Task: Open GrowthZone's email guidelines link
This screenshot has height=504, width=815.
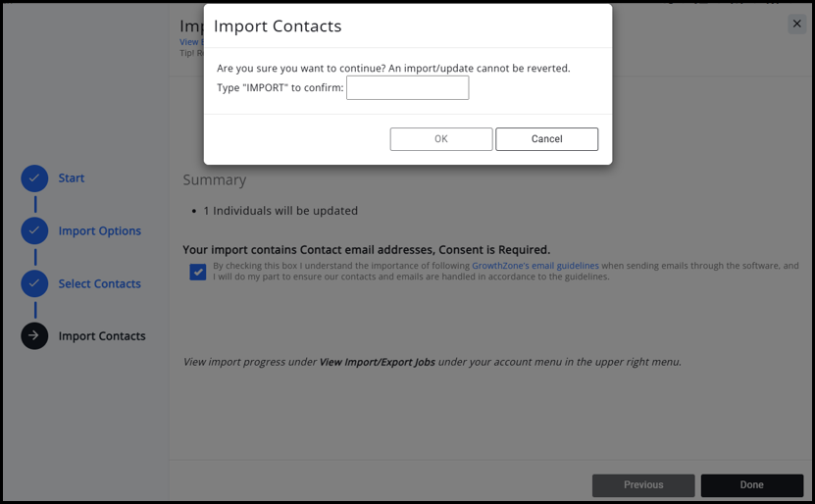Action: point(535,266)
